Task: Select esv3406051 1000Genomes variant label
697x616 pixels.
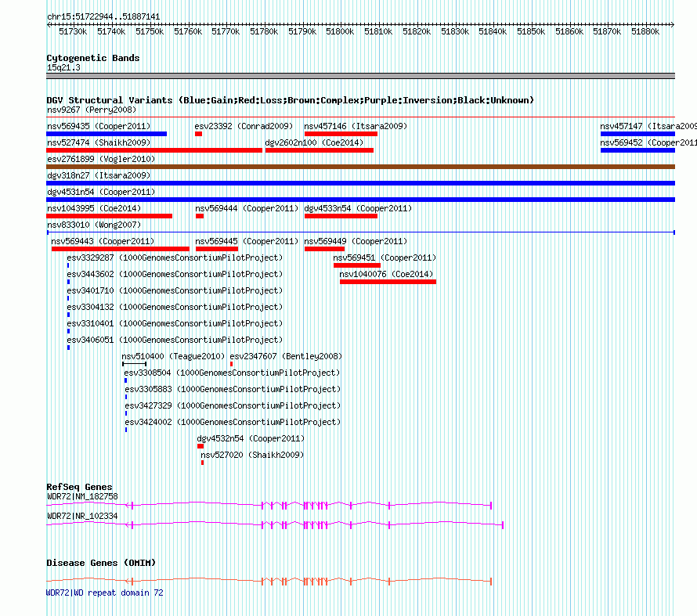Action: tap(175, 340)
